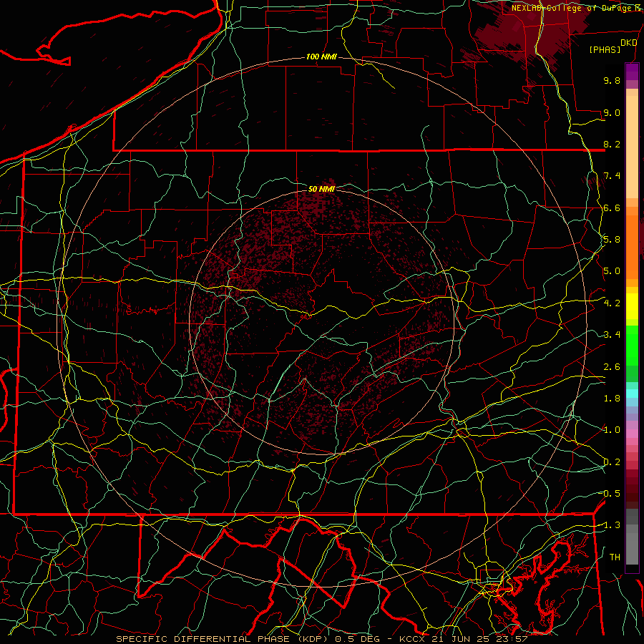The height and width of the screenshot is (644, 644).
Task: Click the 8.2 value on the color scale
Action: [612, 144]
